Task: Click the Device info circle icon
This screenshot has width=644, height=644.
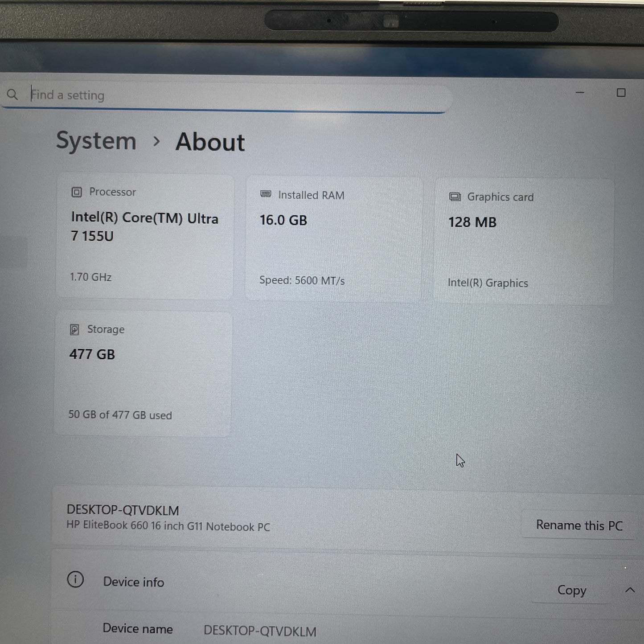Action: tap(75, 580)
